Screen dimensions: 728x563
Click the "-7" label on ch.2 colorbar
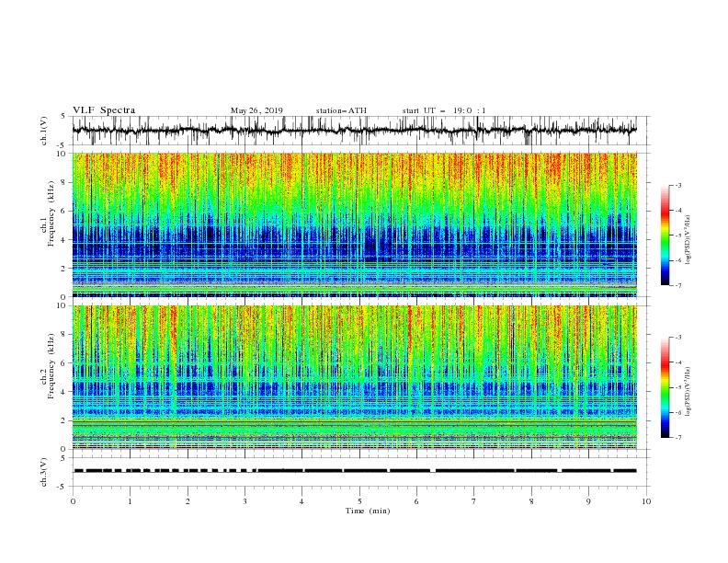[678, 437]
